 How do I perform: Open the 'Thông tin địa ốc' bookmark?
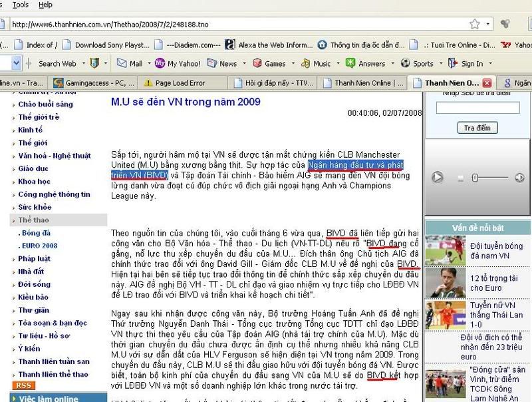click(361, 45)
